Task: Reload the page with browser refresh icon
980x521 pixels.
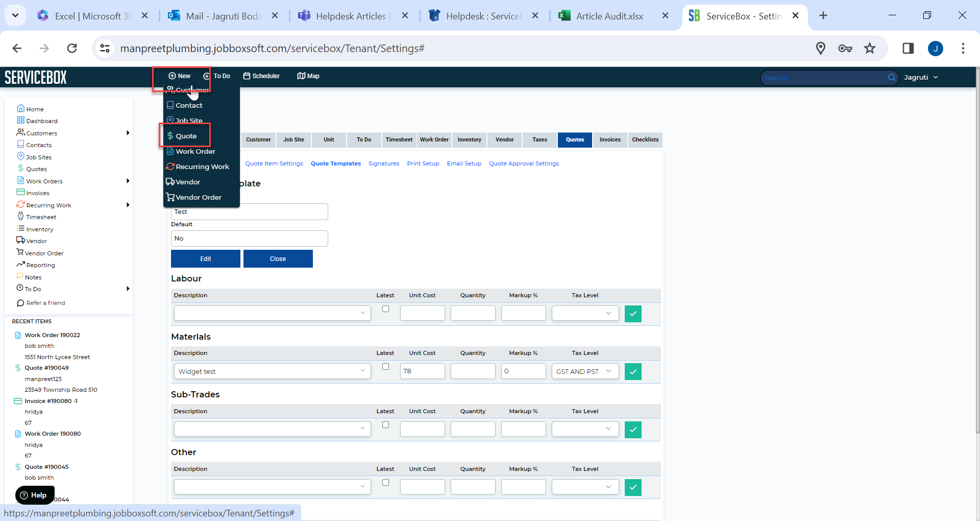Action: pyautogui.click(x=72, y=48)
